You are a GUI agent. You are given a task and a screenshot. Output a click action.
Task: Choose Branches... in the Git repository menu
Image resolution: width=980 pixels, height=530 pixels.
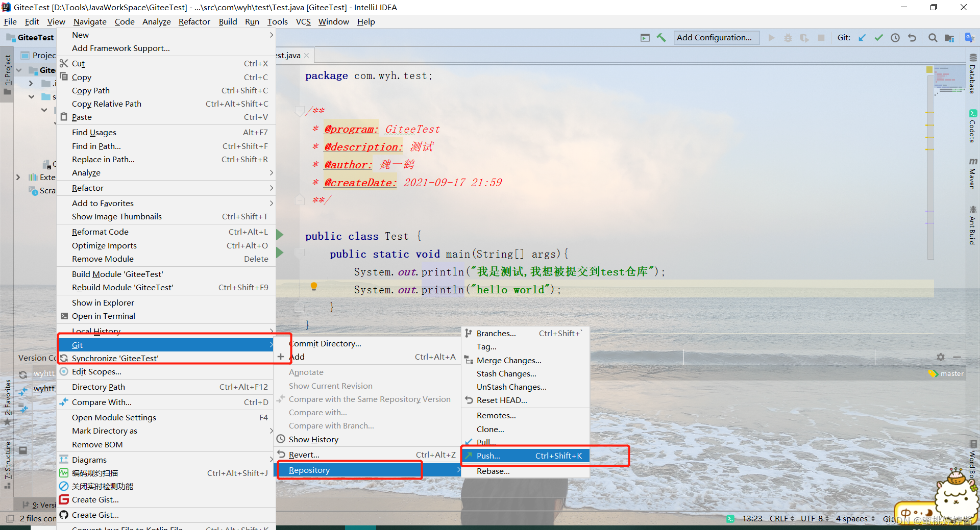coord(525,333)
